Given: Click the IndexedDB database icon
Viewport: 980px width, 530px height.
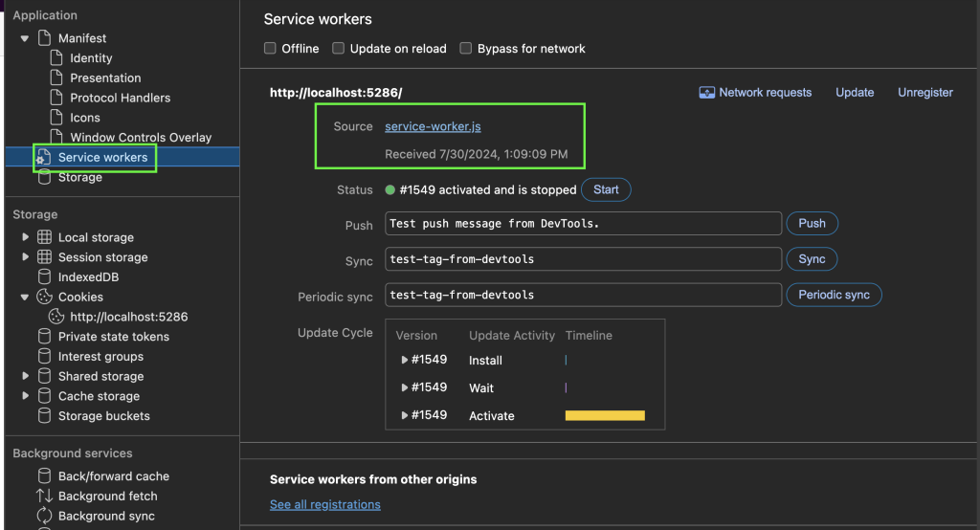Looking at the screenshot, I should 44,276.
